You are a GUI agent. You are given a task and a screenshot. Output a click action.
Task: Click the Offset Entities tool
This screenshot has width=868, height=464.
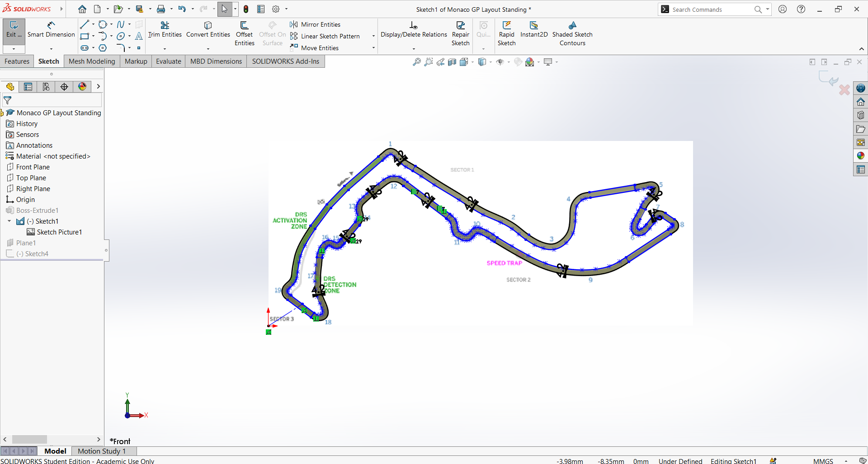coord(245,33)
